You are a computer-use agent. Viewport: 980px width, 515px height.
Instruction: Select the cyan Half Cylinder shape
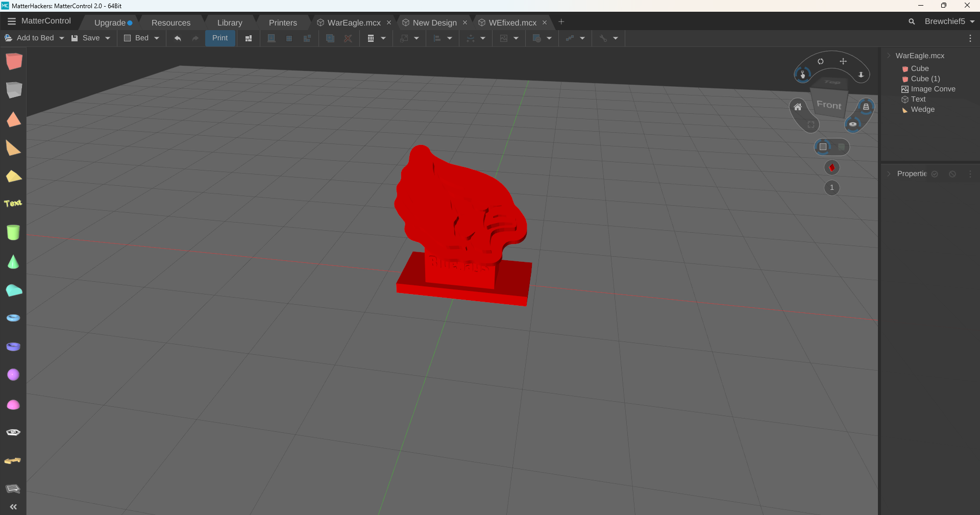pos(14,290)
